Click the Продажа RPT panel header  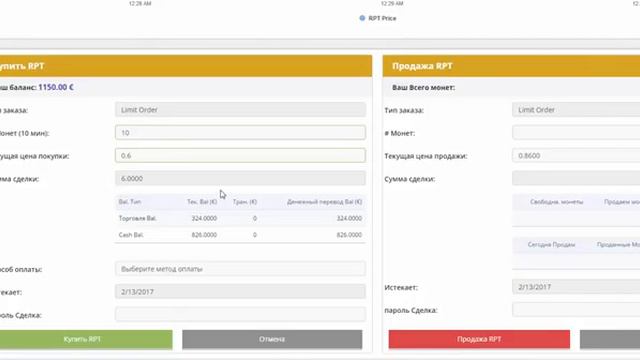point(511,66)
